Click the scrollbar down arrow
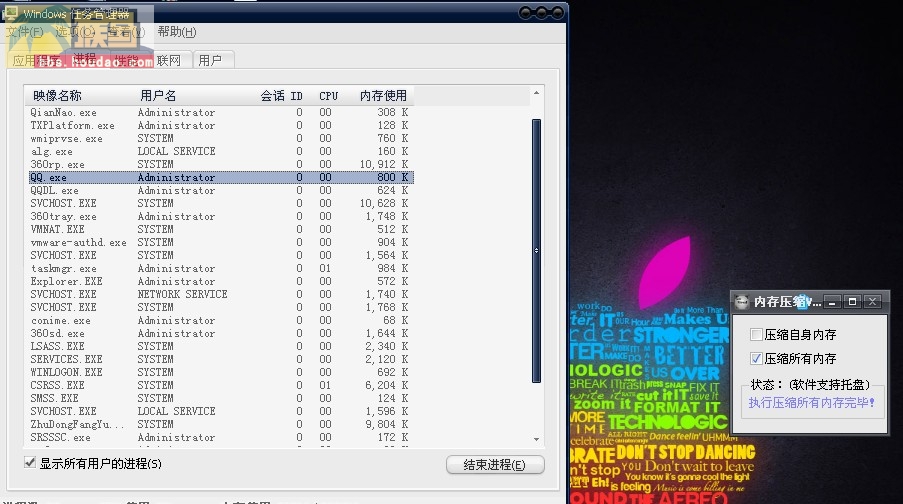 coord(536,439)
